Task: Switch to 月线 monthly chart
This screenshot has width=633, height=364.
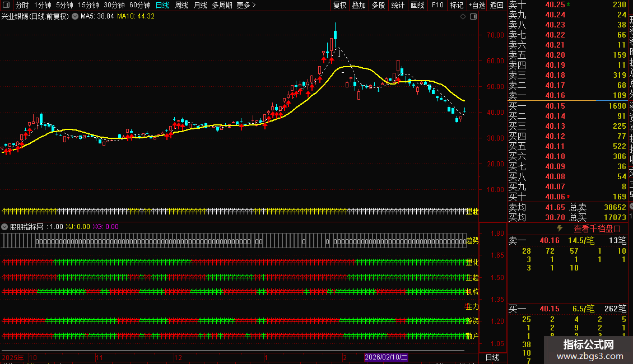Action: coord(200,5)
